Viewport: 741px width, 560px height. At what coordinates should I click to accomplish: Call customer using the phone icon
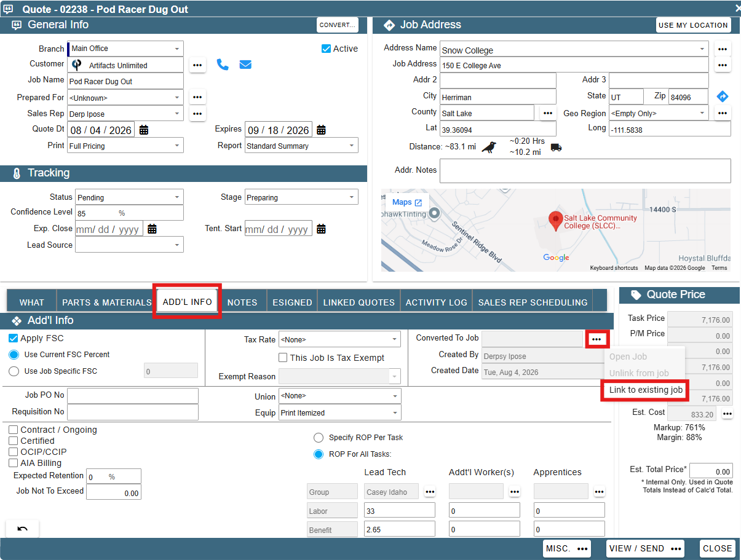pyautogui.click(x=223, y=65)
